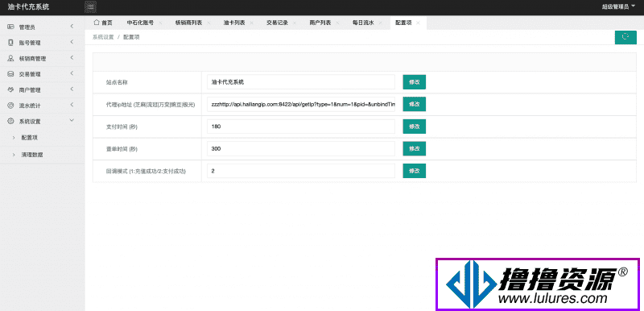
Task: Click 修改 button for 查单时间
Action: click(x=414, y=149)
